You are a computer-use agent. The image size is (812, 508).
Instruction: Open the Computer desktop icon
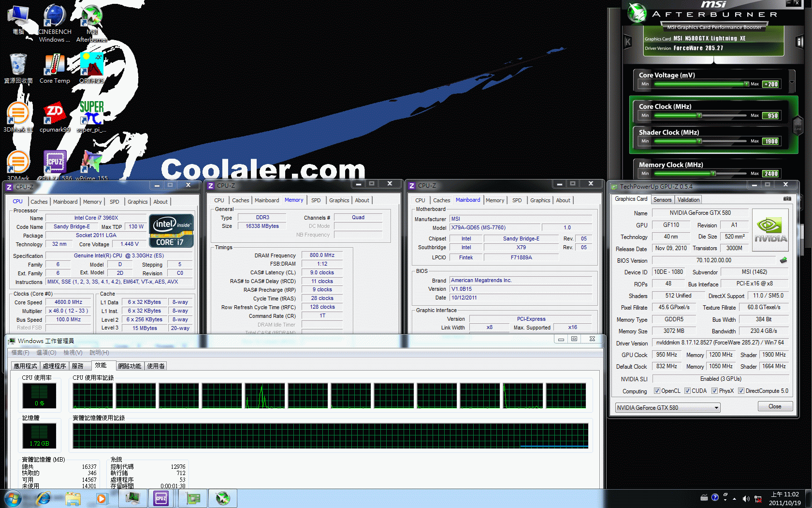click(x=18, y=20)
